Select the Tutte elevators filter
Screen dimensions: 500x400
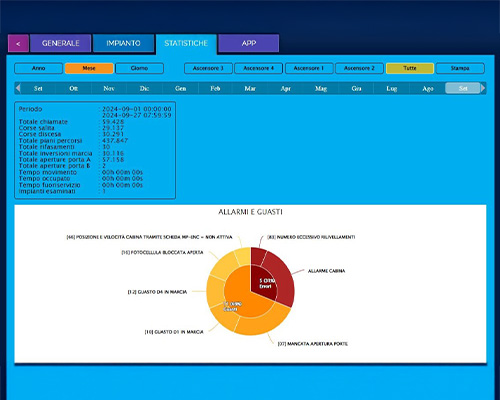tap(410, 68)
